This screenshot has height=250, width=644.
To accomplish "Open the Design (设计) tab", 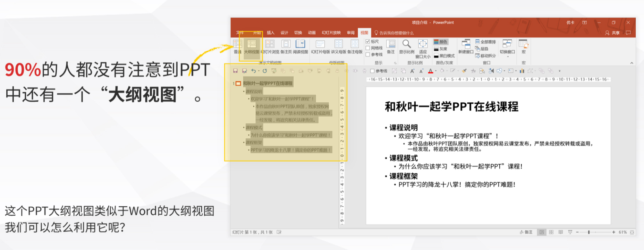I will 285,33.
